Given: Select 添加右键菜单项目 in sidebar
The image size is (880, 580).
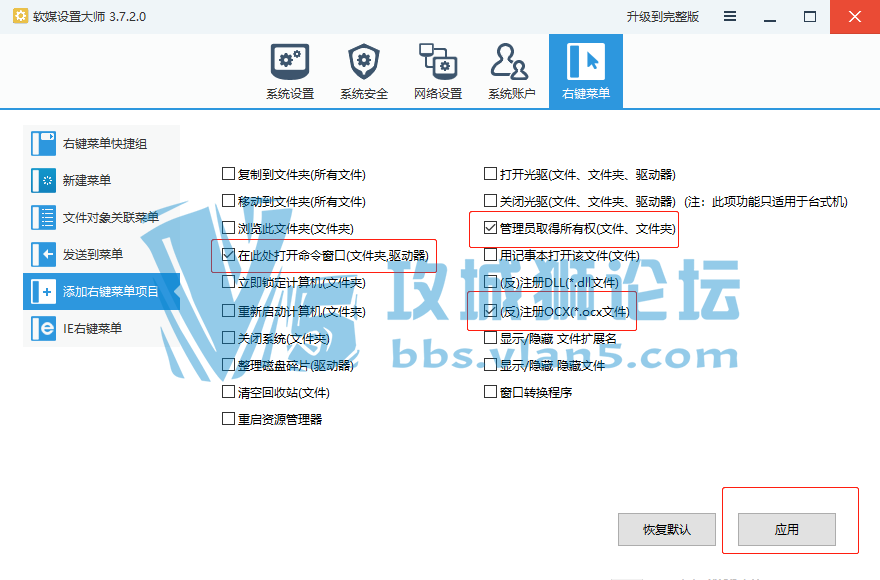Looking at the screenshot, I should coord(102,291).
